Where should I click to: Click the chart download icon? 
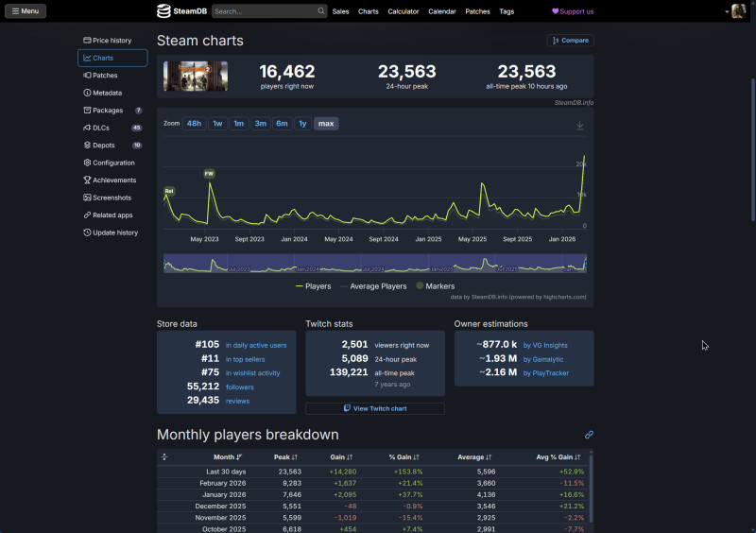(x=579, y=126)
